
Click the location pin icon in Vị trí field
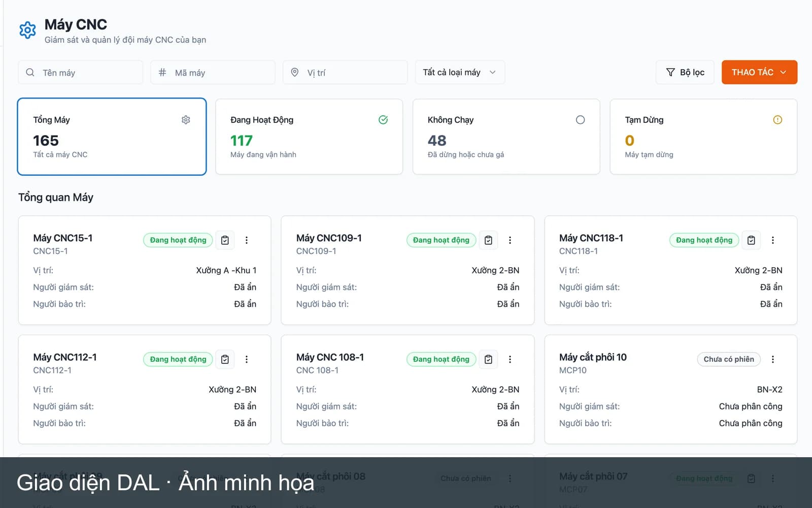[x=295, y=73]
